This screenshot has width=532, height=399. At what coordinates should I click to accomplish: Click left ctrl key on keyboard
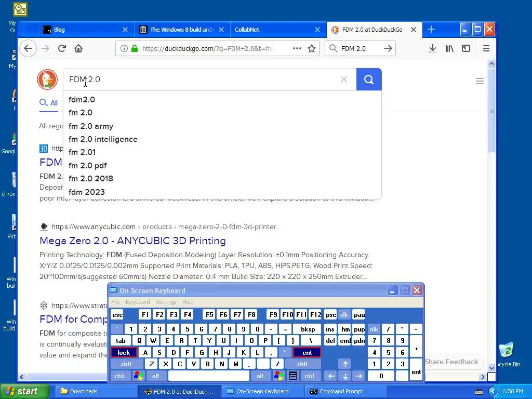119,376
